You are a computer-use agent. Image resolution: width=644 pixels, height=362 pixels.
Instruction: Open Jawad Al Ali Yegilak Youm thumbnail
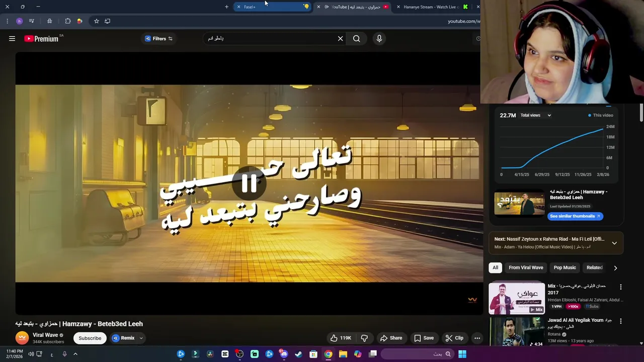pos(517,332)
